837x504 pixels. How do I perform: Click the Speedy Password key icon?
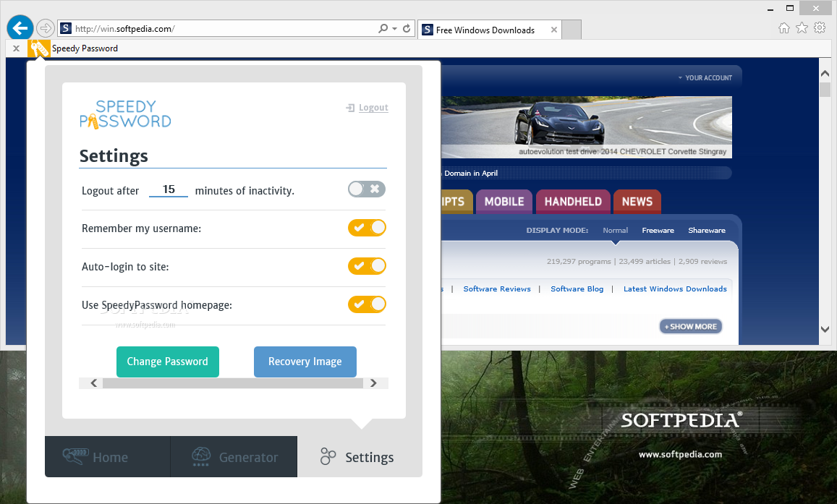pyautogui.click(x=38, y=48)
